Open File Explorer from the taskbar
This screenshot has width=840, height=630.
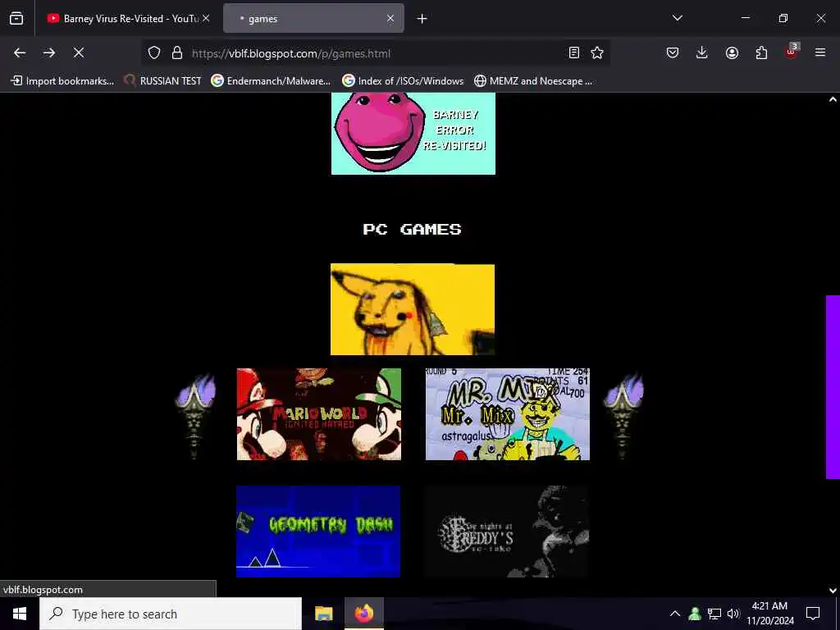323,614
